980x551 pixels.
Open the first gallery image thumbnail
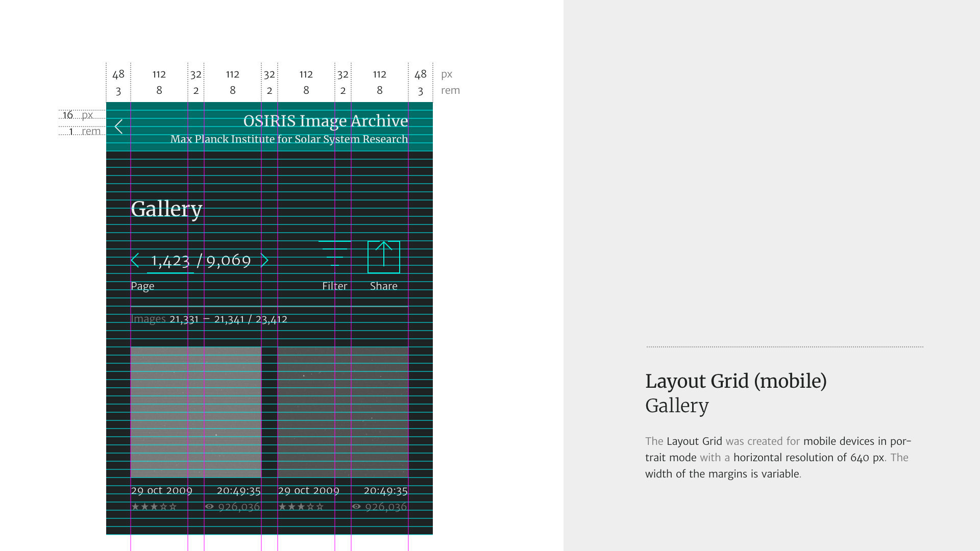pos(196,412)
